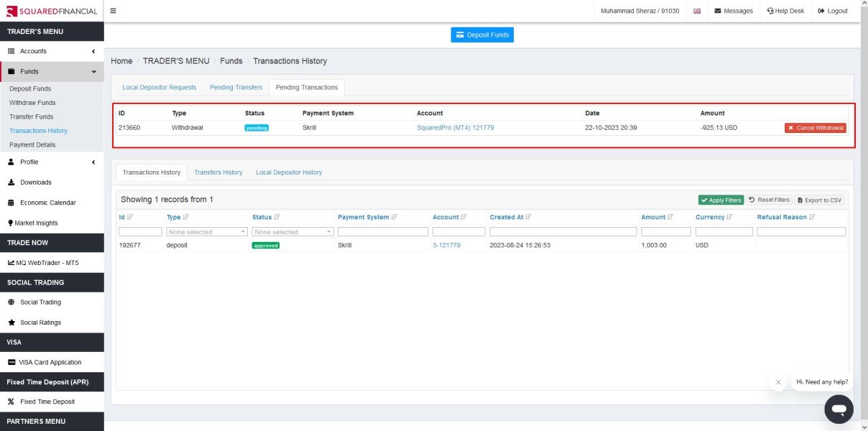Click the Cancel Withdrawal button
868x431 pixels.
click(x=815, y=128)
